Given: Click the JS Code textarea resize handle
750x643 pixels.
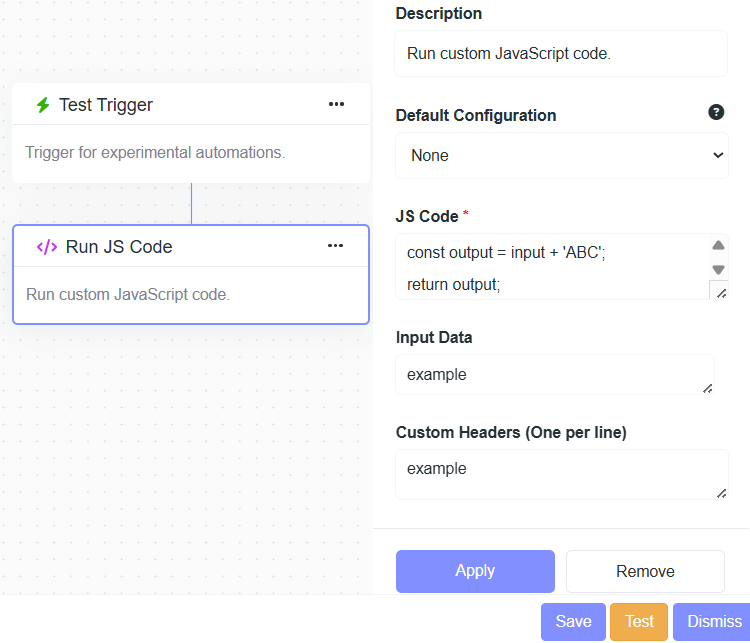Looking at the screenshot, I should pyautogui.click(x=721, y=291).
